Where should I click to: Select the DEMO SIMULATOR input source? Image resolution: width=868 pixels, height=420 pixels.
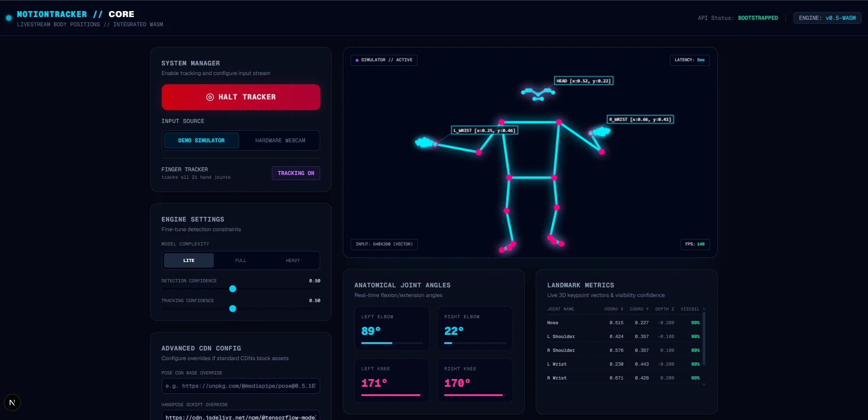point(201,140)
